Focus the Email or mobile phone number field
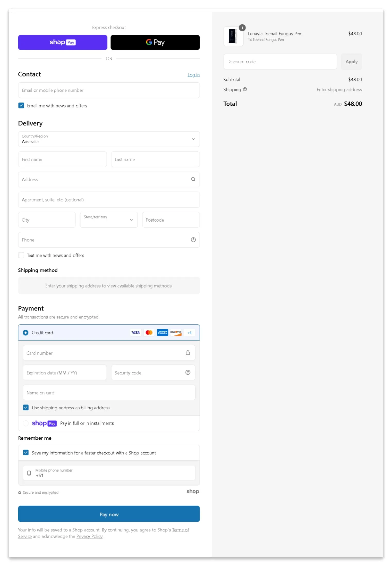This screenshot has width=392, height=566. 109,90
